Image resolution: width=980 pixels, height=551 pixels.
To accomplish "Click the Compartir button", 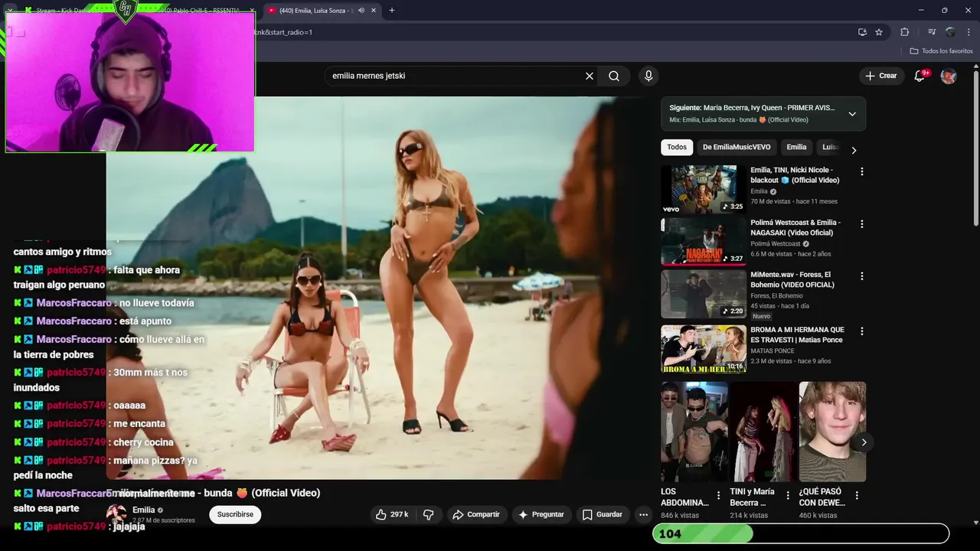I will 476,515.
